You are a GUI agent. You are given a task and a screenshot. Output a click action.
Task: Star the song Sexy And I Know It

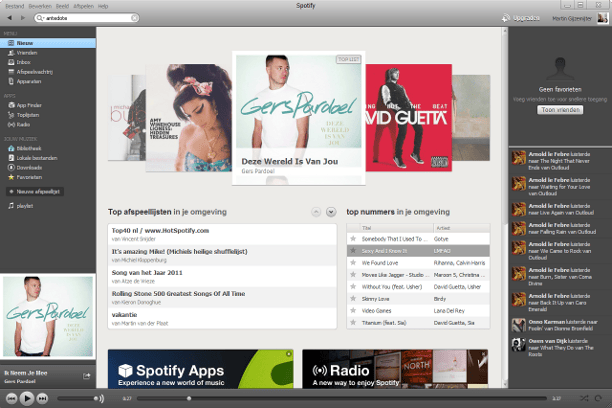tap(353, 251)
